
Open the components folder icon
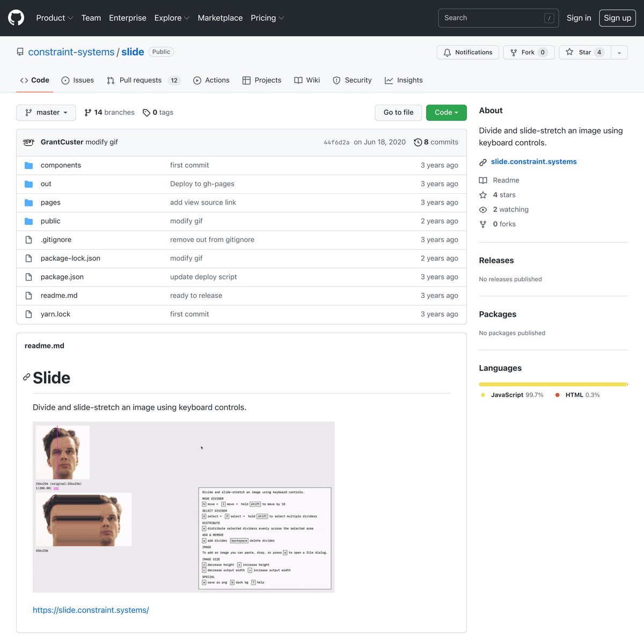28,165
